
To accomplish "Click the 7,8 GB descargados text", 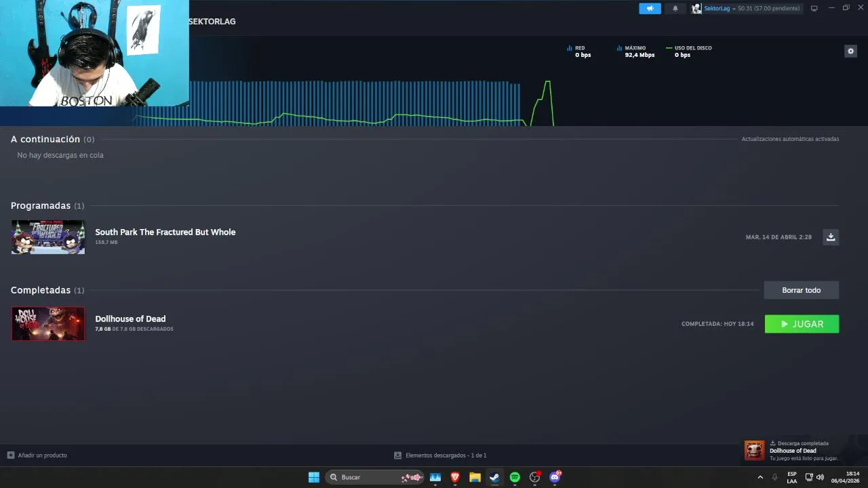I will click(x=134, y=329).
